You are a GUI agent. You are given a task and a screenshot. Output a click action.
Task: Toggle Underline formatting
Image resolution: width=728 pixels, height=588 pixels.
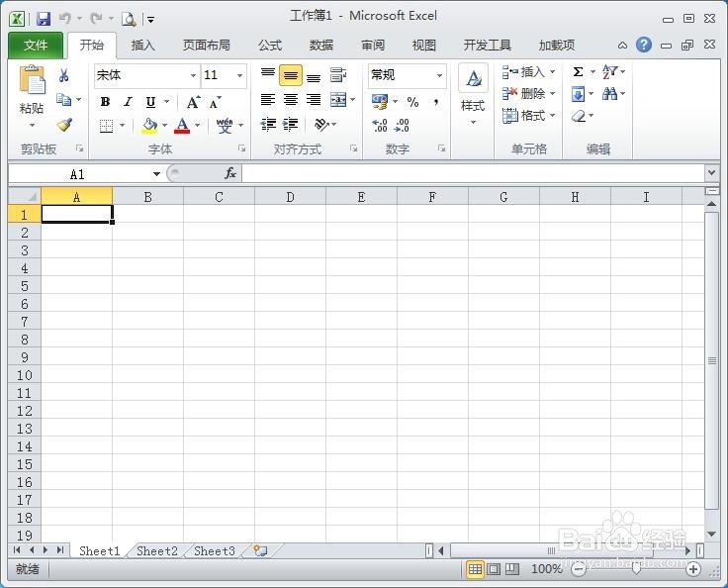[150, 102]
